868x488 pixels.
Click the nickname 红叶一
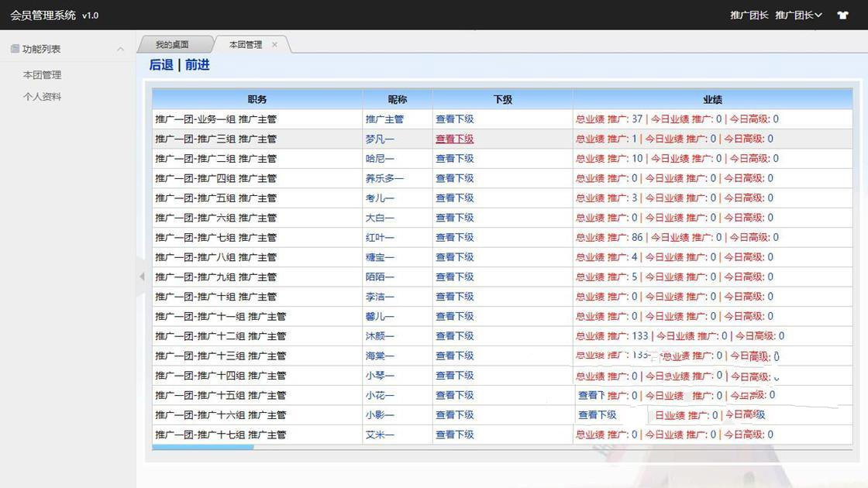tap(380, 237)
